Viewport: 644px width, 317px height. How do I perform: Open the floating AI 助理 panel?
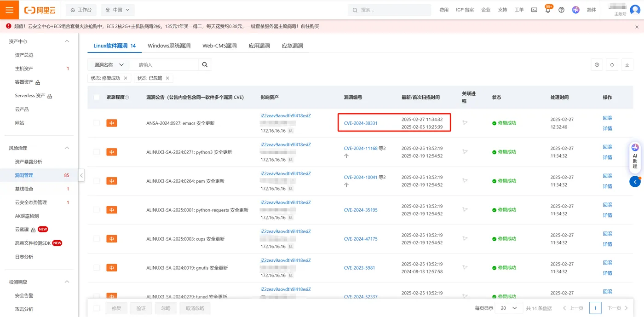click(x=635, y=156)
